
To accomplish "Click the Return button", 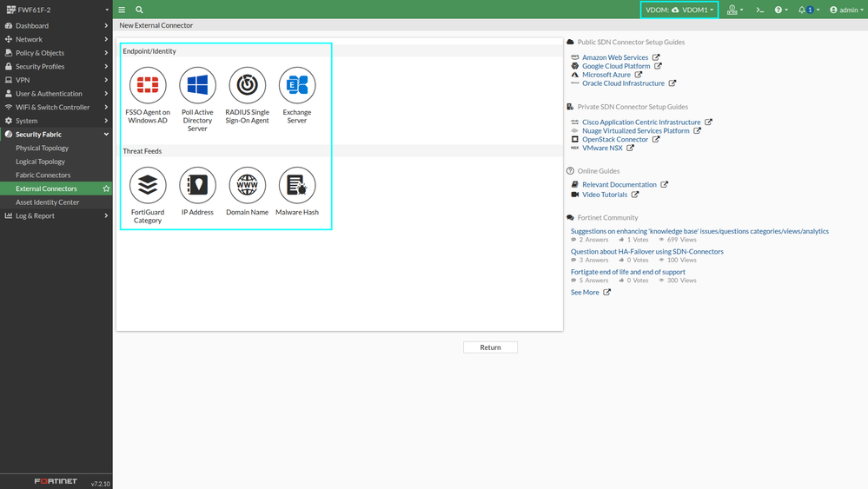I will click(490, 347).
